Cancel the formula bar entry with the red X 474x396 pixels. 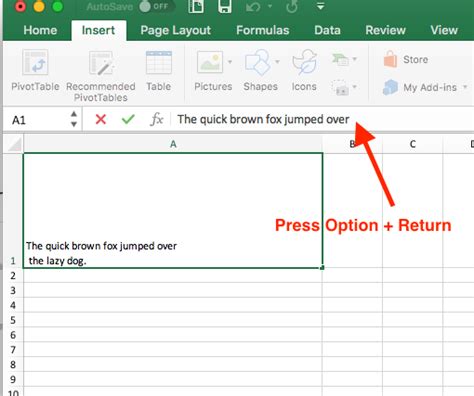click(101, 119)
